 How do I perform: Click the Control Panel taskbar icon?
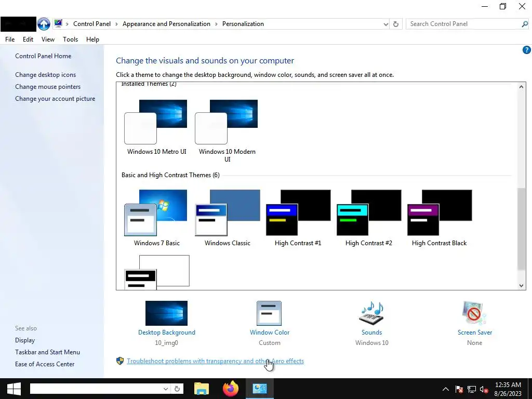click(x=260, y=389)
